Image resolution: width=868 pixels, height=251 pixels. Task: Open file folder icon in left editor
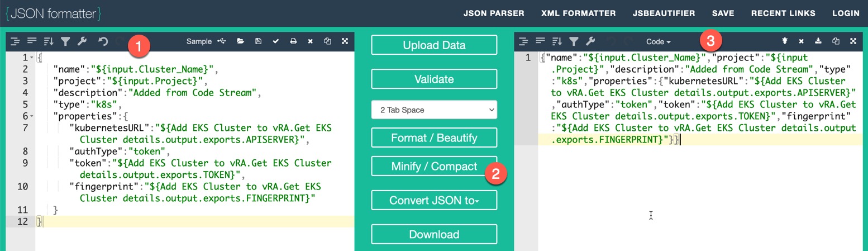click(241, 41)
